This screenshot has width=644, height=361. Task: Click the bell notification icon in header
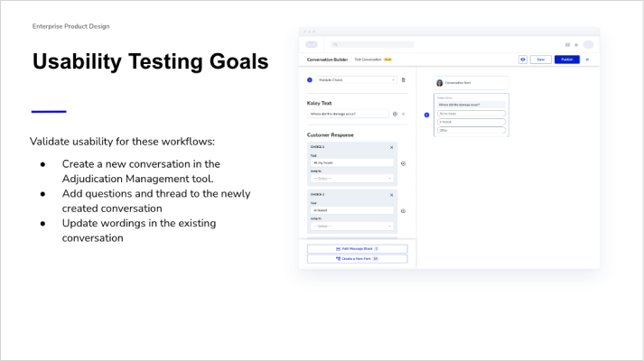575,44
